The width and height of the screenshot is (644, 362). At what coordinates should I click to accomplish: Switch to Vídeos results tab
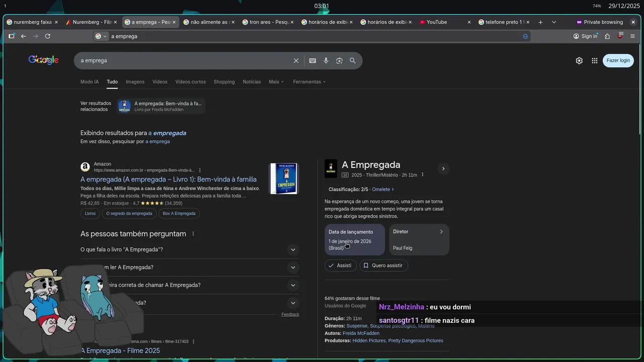pyautogui.click(x=160, y=82)
